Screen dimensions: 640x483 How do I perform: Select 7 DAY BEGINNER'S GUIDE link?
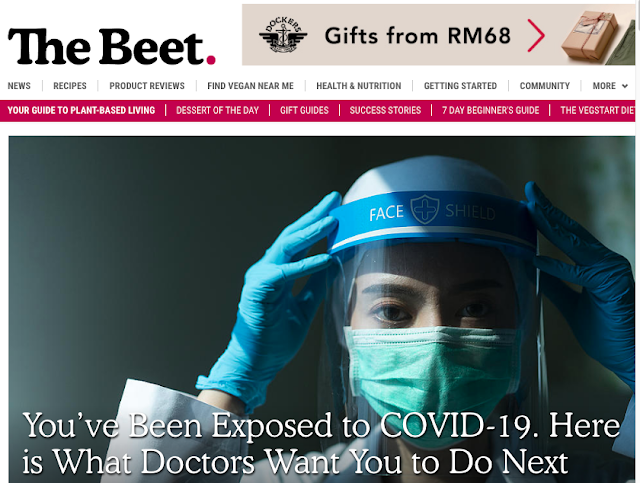[491, 110]
